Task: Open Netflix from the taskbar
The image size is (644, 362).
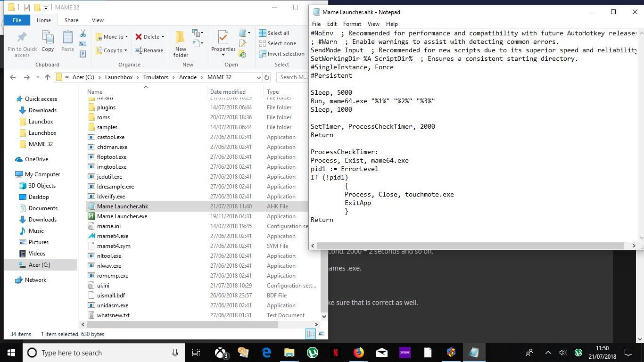Action: pos(335,353)
